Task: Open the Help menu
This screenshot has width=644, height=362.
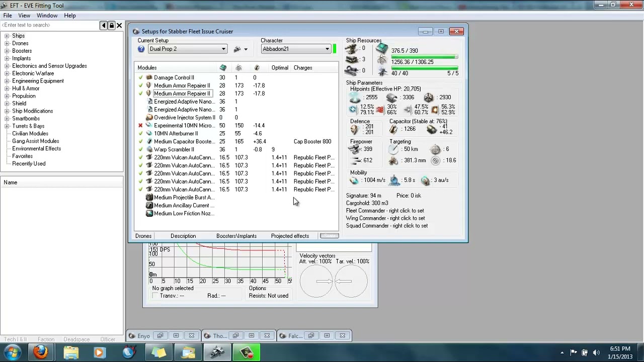Action: pyautogui.click(x=70, y=16)
